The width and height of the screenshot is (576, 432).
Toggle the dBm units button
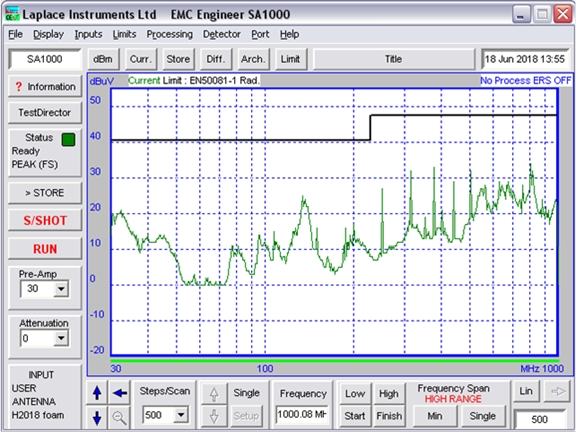click(103, 59)
